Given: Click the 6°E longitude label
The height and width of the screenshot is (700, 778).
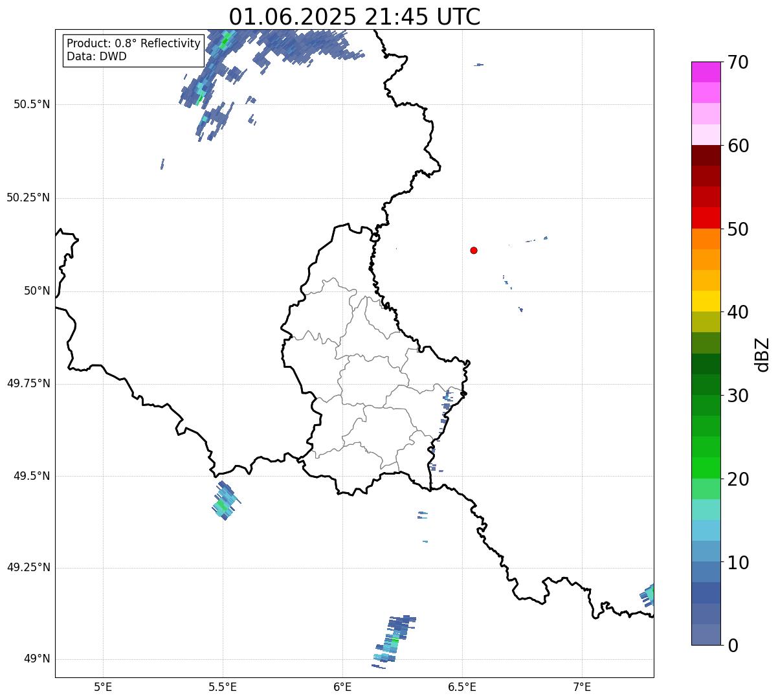Looking at the screenshot, I should pos(342,687).
